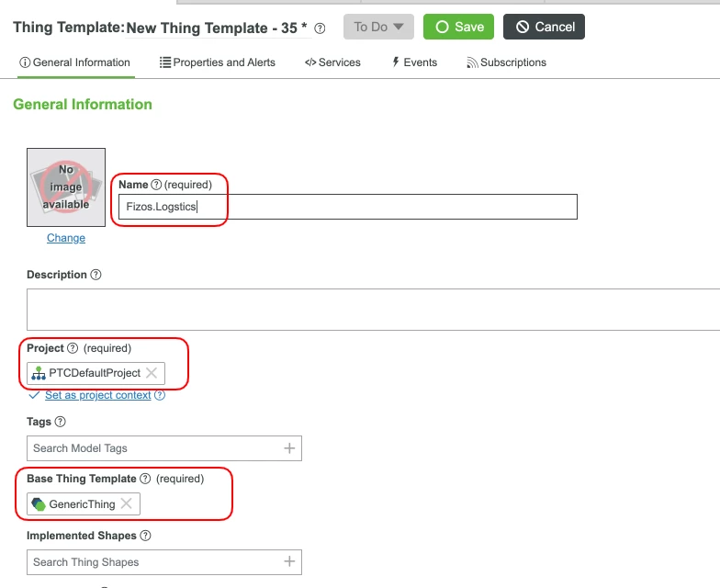
Task: Save the Thing Template
Action: point(458,27)
